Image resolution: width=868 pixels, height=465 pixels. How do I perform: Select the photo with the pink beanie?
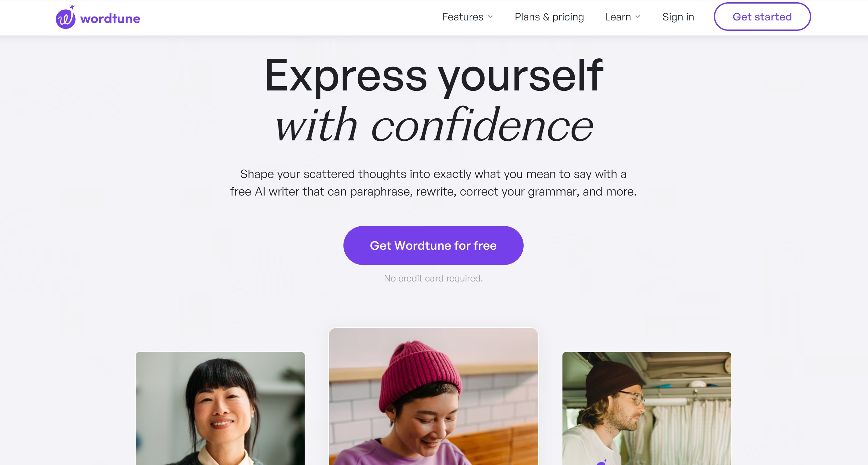tap(433, 396)
